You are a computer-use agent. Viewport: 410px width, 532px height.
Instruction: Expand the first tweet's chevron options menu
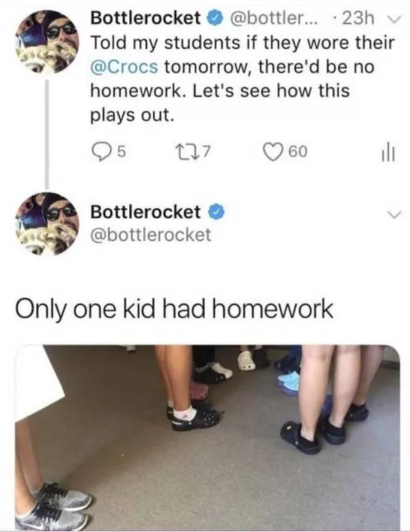395,19
